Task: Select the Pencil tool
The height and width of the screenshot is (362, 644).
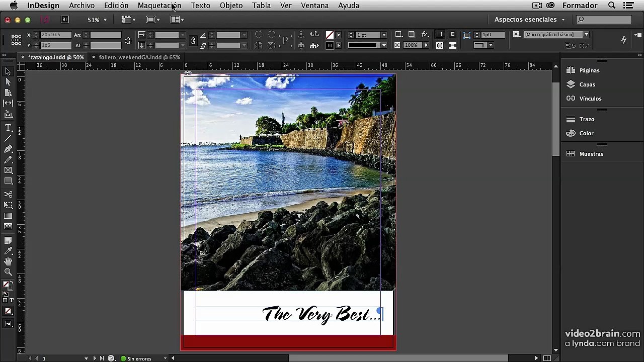Action: point(8,159)
